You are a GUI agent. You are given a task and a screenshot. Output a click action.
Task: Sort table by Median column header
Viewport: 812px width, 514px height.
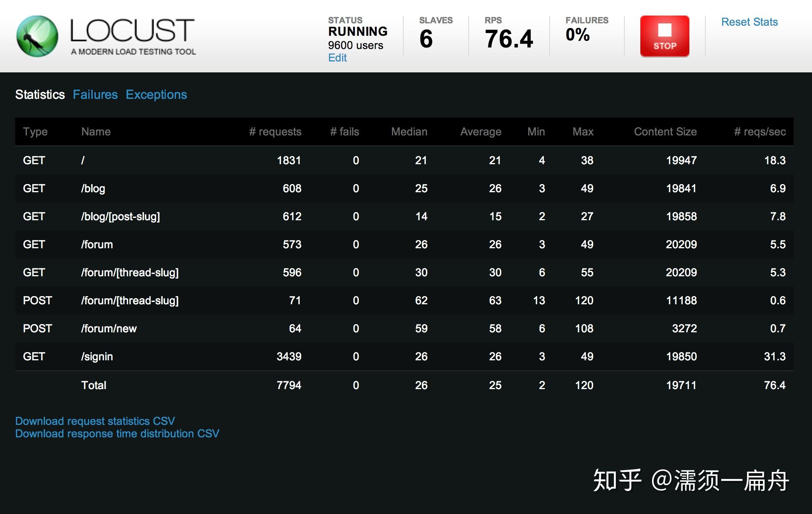[409, 132]
